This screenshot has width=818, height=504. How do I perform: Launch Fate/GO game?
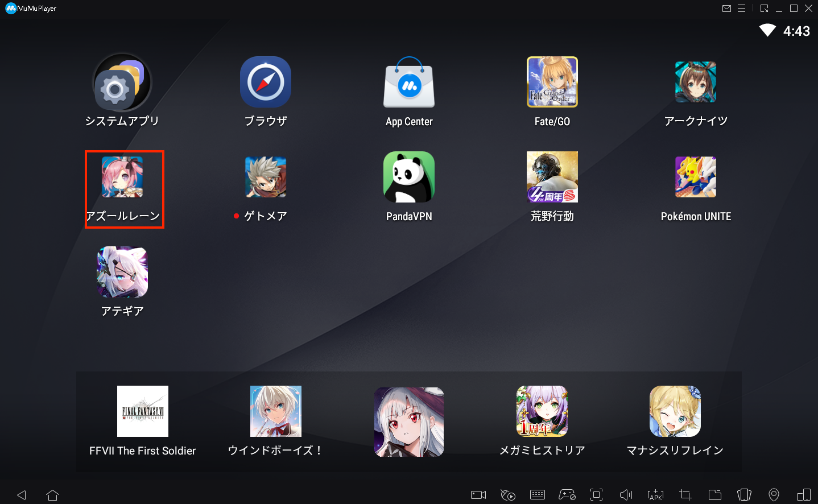click(x=552, y=82)
